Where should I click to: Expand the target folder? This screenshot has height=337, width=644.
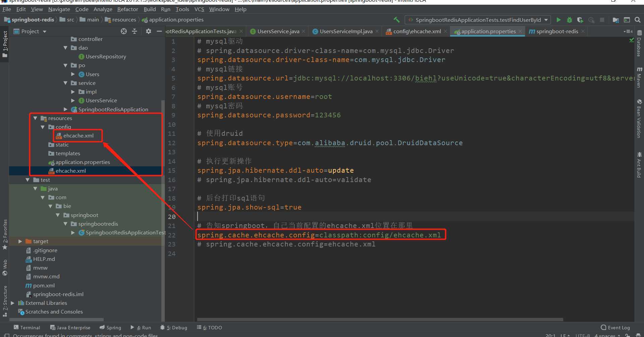tap(20, 241)
